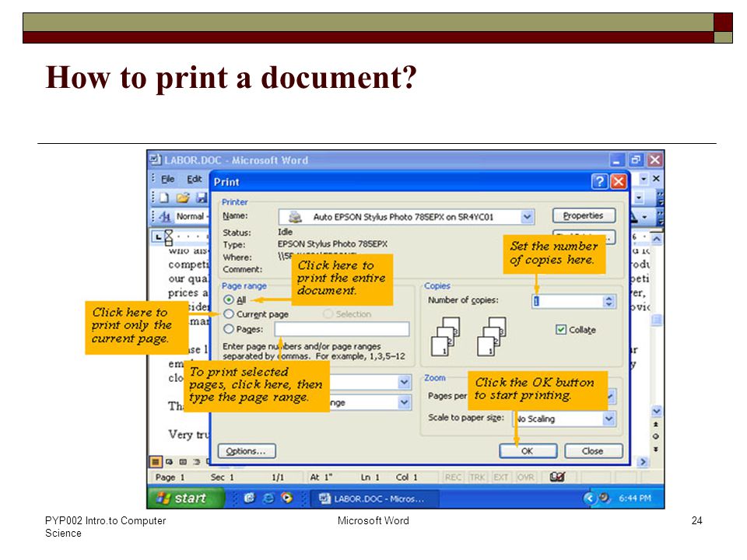Open the Windows start button
Viewport: 747px width, 560px height.
(x=186, y=498)
